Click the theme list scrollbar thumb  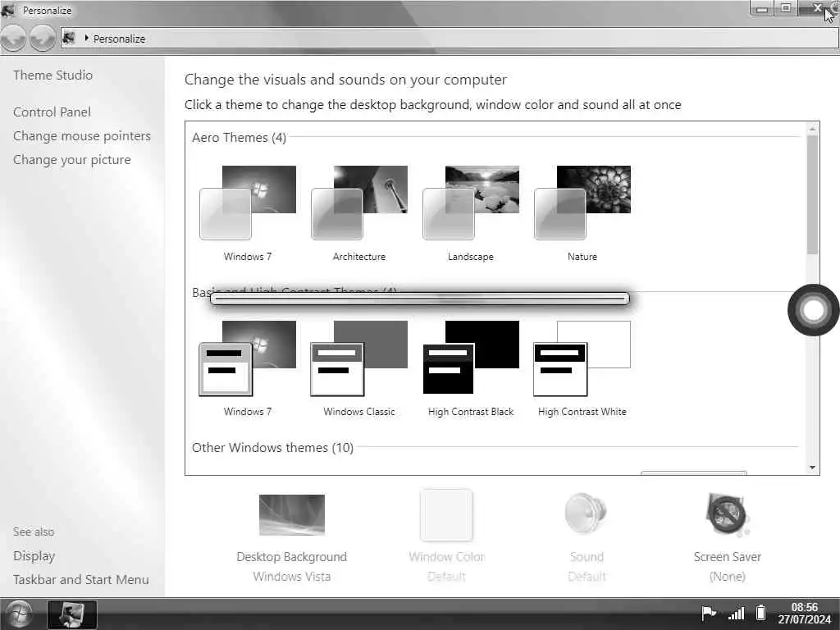812,194
